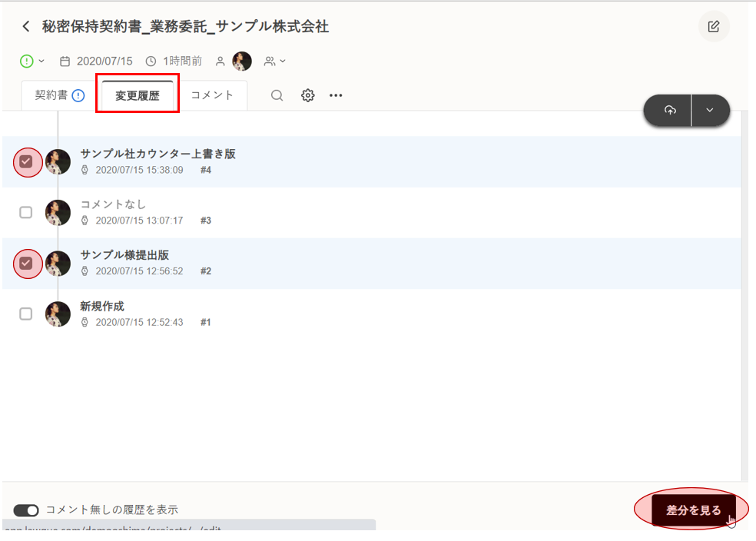756x541 pixels.
Task: Check the 新規作成 version #1 checkbox
Action: coord(26,314)
